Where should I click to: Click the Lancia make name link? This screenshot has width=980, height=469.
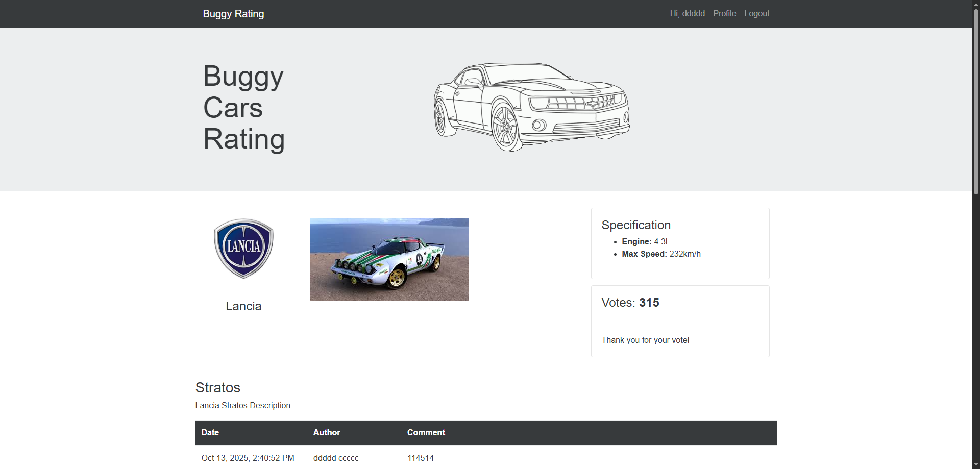click(x=243, y=306)
